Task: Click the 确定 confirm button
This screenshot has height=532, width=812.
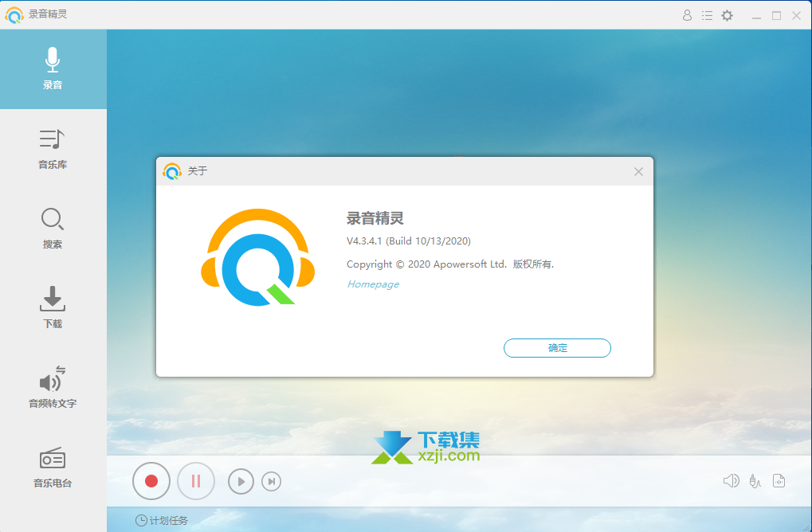Action: pyautogui.click(x=557, y=348)
